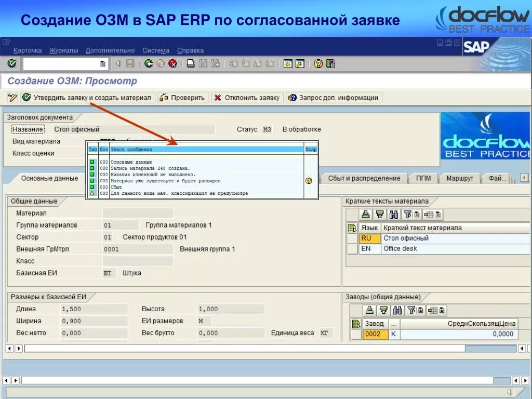Click the Find binoculars icon in main toolbar
532x399 pixels.
point(203,63)
